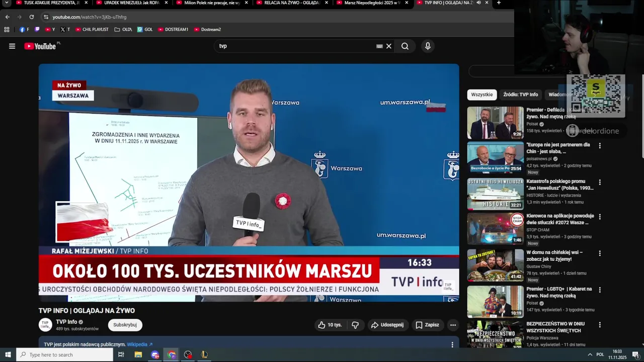Open the YouTube bookmark labeled 'Y'

[x=50, y=30]
